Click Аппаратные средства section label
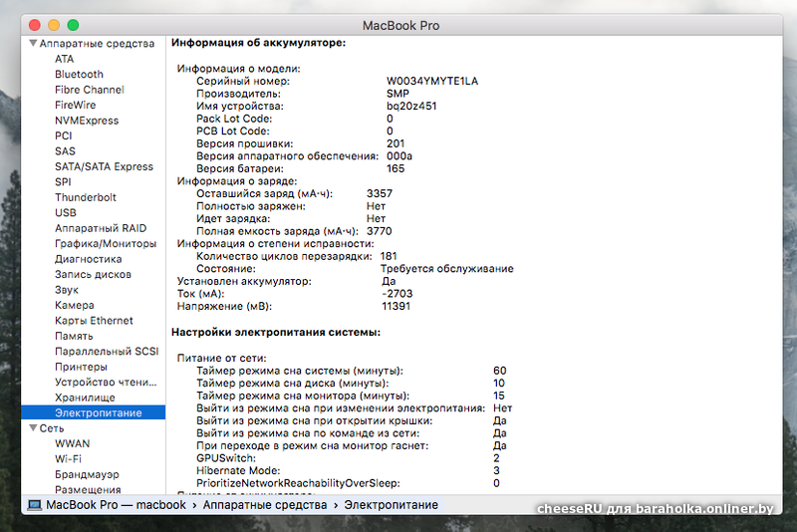 pos(97,43)
